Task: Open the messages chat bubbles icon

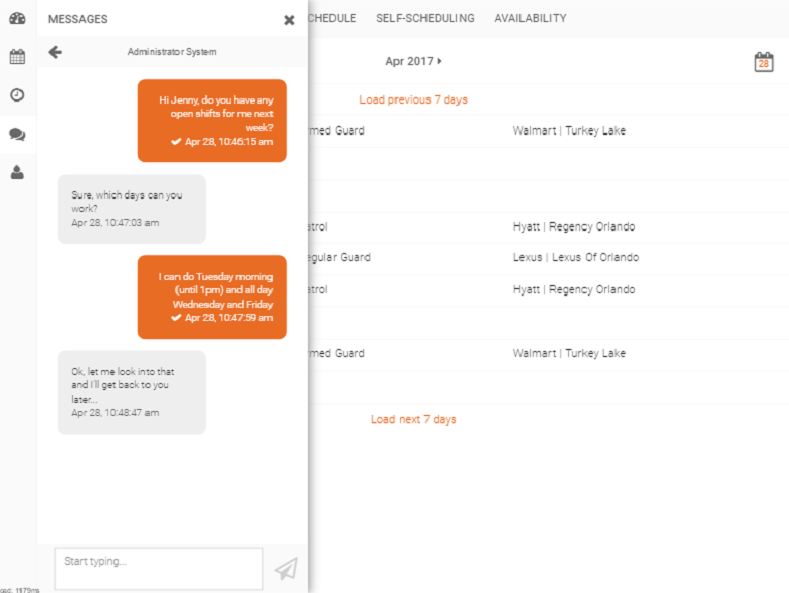Action: tap(17, 134)
